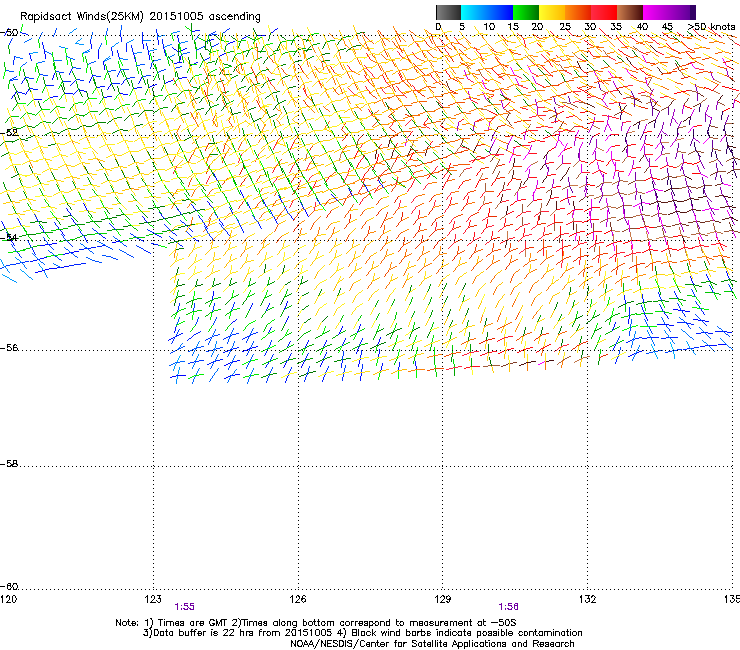Click the yellow 20-25 knots legend segment

[552, 12]
